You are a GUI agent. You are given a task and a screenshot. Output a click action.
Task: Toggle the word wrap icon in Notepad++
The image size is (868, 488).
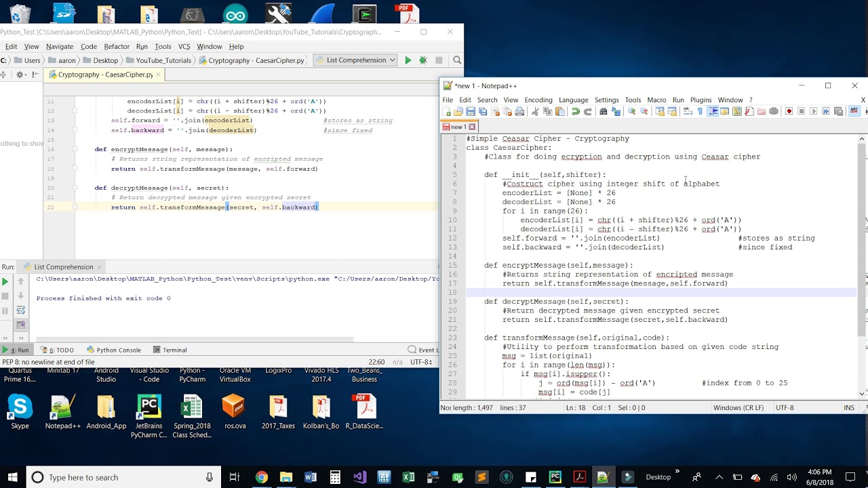pos(688,112)
